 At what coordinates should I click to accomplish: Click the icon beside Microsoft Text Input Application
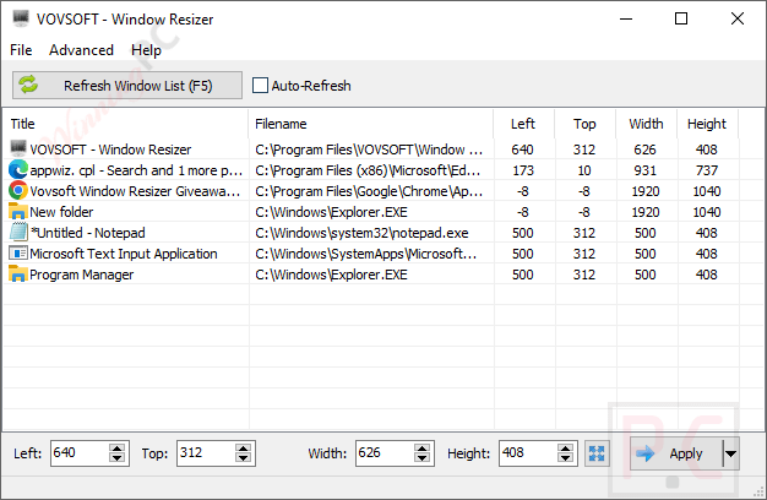[19, 253]
